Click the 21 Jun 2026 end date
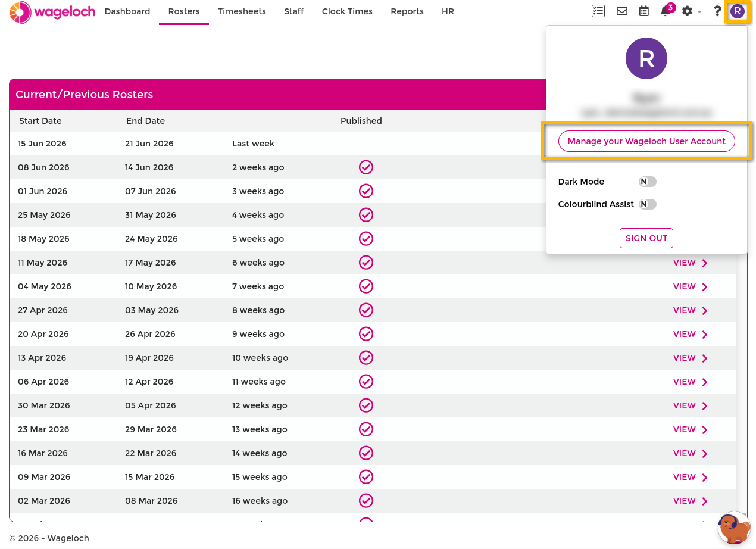 (x=149, y=144)
